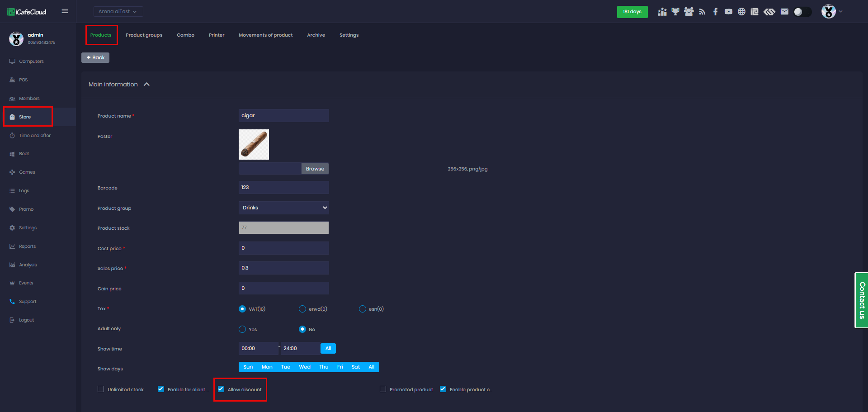Enable the Unlimited stock checkbox

click(x=101, y=389)
